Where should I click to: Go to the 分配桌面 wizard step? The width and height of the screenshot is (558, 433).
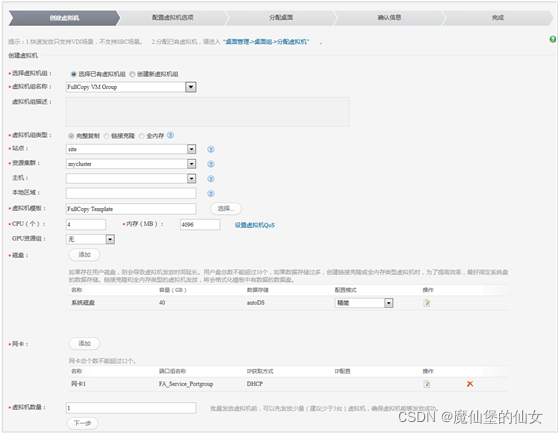point(281,17)
